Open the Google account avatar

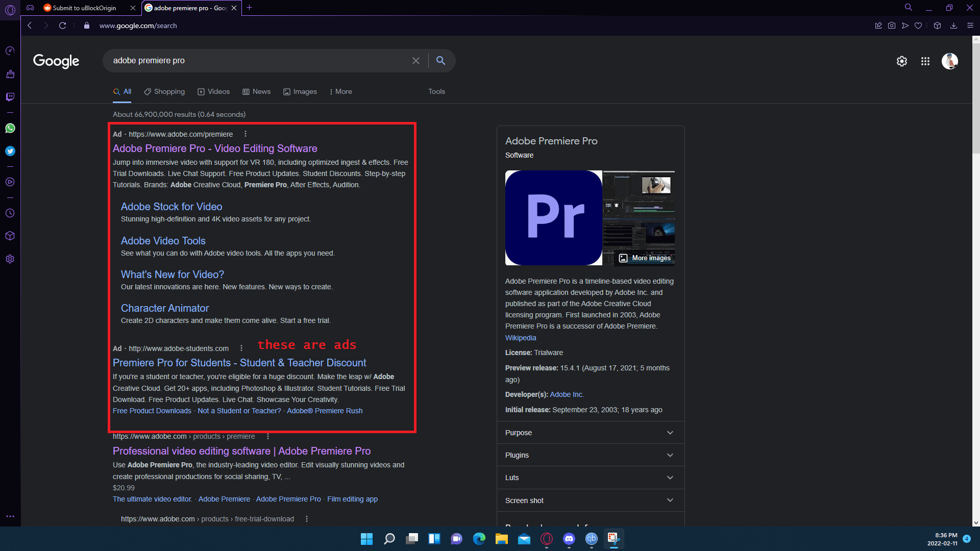(x=950, y=61)
